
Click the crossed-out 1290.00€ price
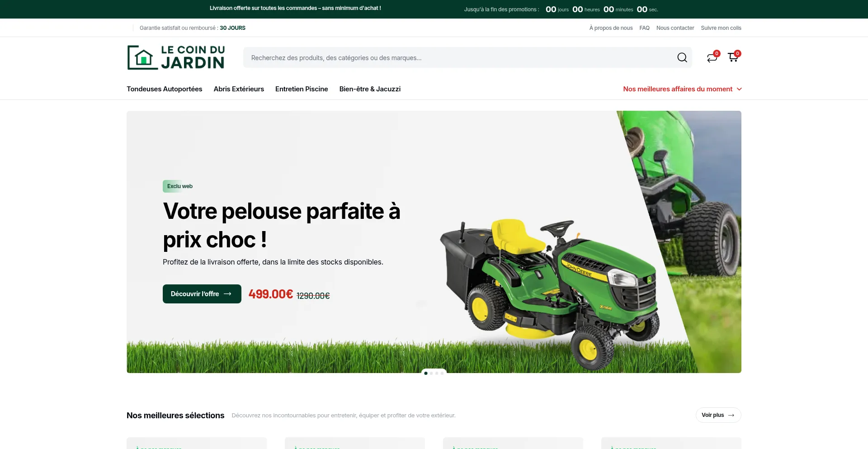point(313,296)
